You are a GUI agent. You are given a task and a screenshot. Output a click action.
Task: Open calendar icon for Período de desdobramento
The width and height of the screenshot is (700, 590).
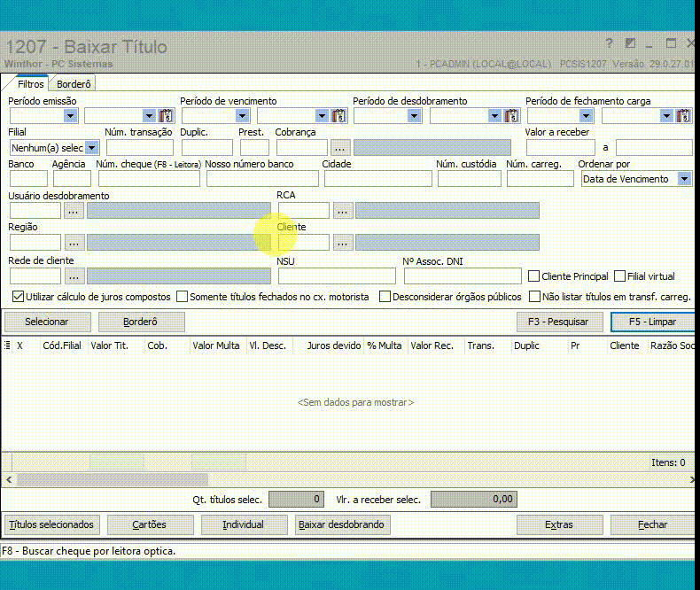click(x=511, y=116)
